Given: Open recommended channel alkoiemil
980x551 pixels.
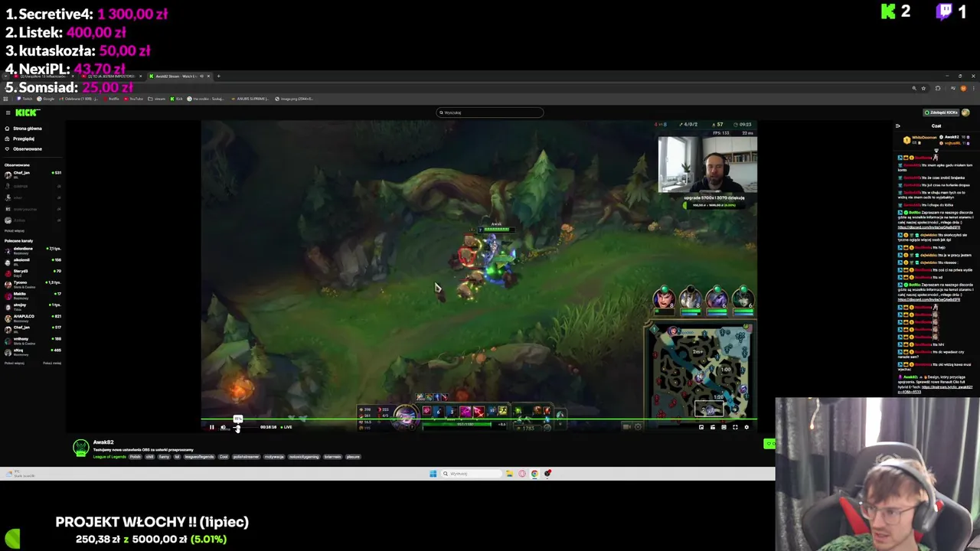Looking at the screenshot, I should pos(33,261).
